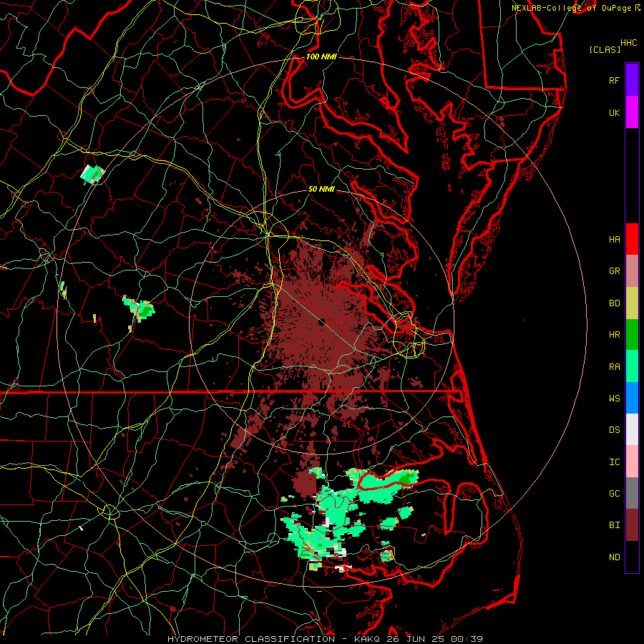Select the IC pink legend swatch
Image resolution: width=644 pixels, height=644 pixels.
pyautogui.click(x=632, y=462)
